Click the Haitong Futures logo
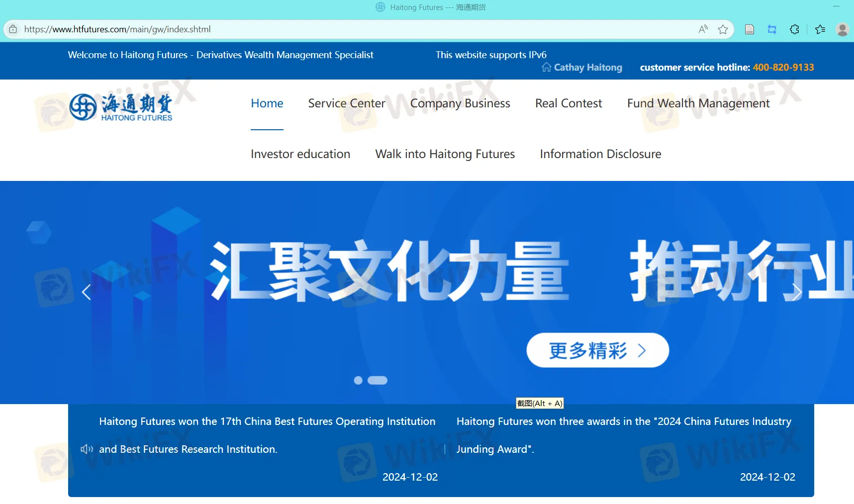The image size is (854, 504). [121, 107]
